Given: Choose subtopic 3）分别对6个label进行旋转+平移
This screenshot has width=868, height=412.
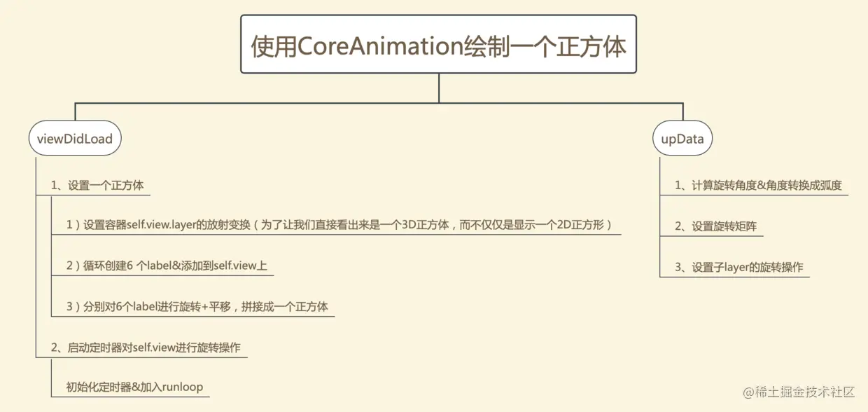Looking at the screenshot, I should pyautogui.click(x=197, y=307).
